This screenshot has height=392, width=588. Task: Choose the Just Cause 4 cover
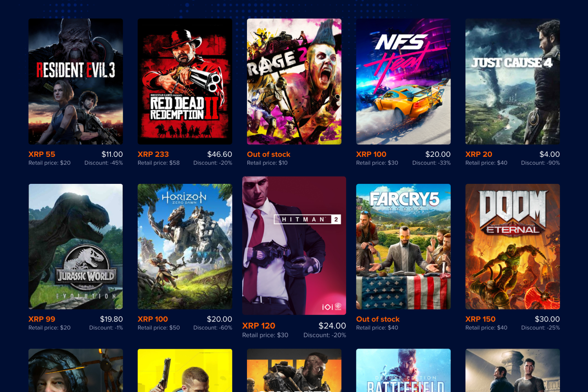coord(512,82)
